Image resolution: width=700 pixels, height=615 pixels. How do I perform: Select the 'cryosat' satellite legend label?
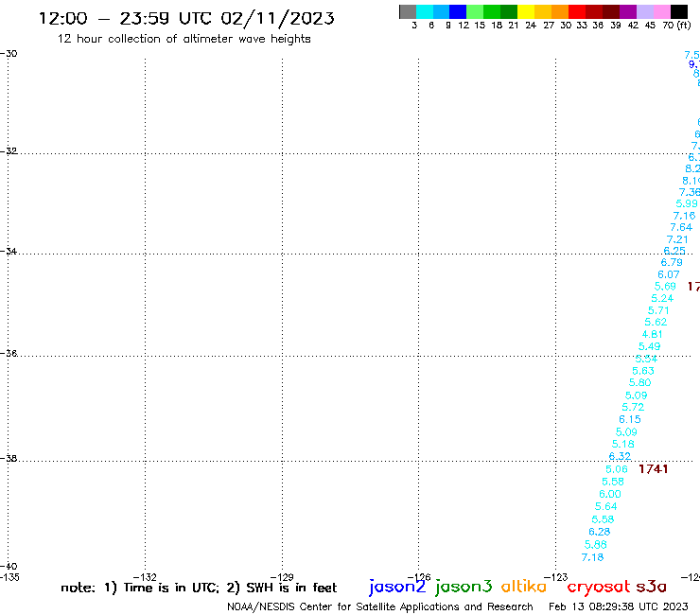tap(598, 587)
